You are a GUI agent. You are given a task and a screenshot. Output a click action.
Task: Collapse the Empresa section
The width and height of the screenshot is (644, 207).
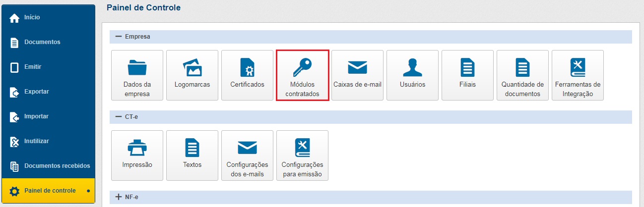(119, 37)
